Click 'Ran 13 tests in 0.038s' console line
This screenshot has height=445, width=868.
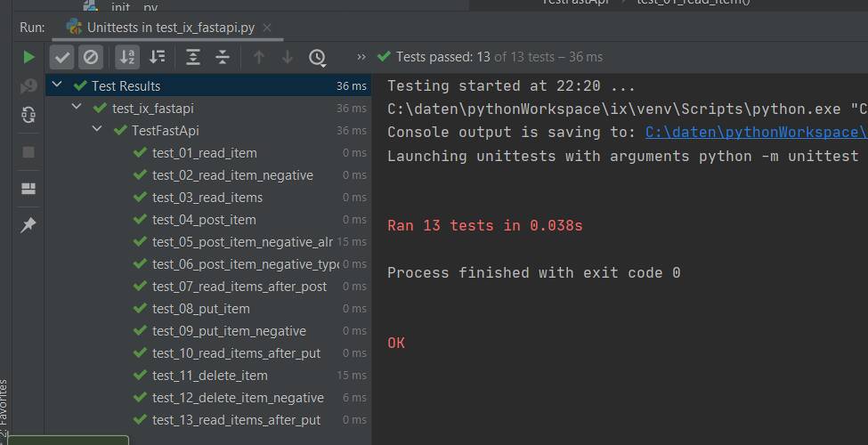485,225
